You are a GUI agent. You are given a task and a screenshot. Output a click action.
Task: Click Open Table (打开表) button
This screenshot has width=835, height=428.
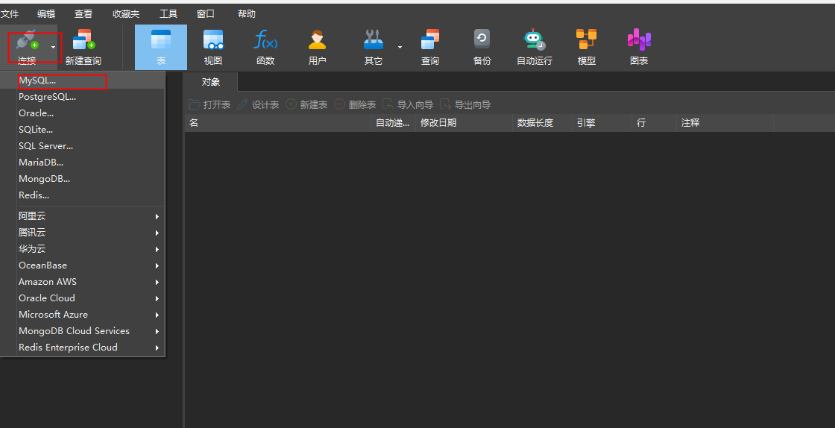pyautogui.click(x=210, y=105)
